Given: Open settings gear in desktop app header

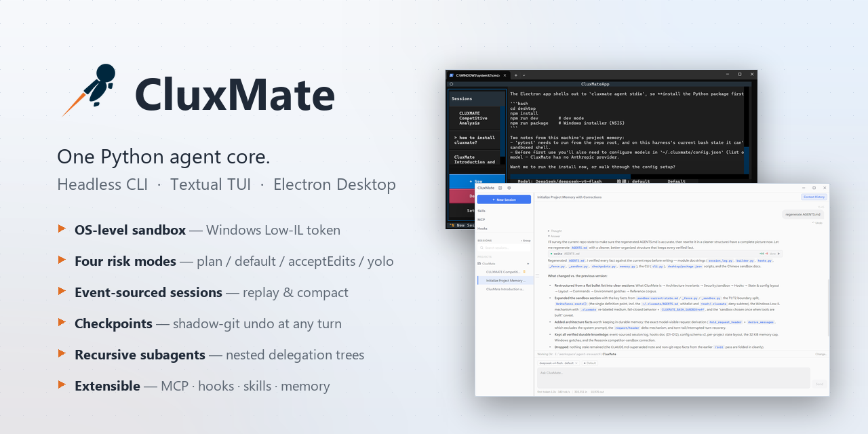Looking at the screenshot, I should point(509,188).
